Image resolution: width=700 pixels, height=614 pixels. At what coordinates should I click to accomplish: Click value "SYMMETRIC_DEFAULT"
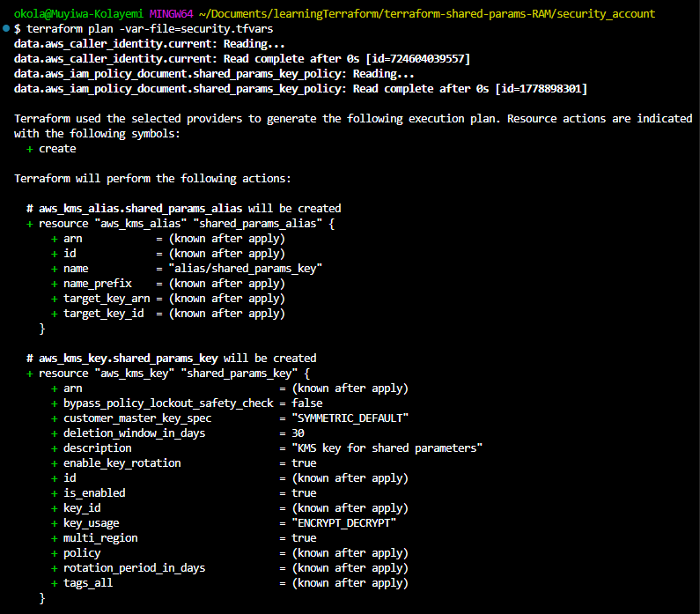350,418
